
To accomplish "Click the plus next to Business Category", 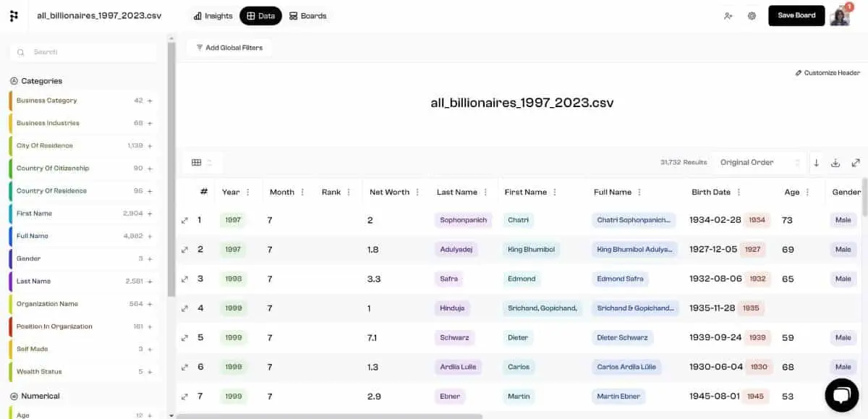I will [149, 100].
